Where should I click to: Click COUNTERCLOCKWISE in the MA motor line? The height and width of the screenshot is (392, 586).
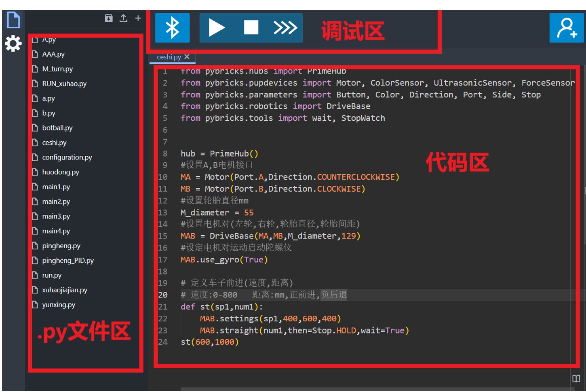[356, 177]
